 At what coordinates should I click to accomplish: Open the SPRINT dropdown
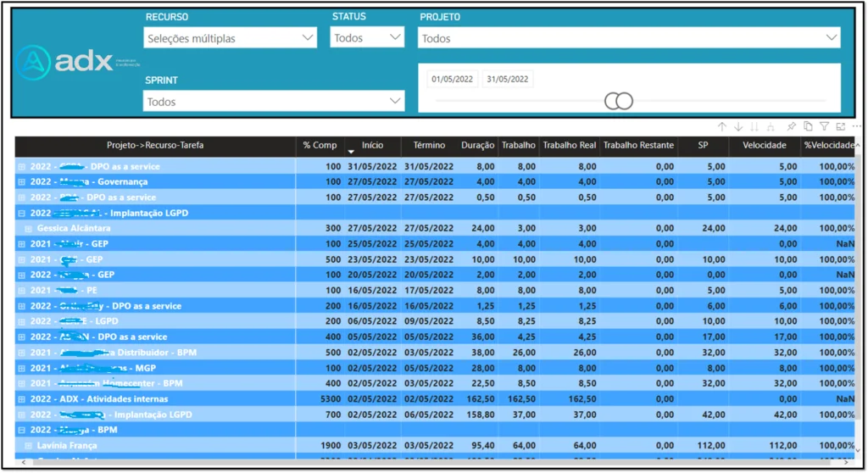pos(273,102)
